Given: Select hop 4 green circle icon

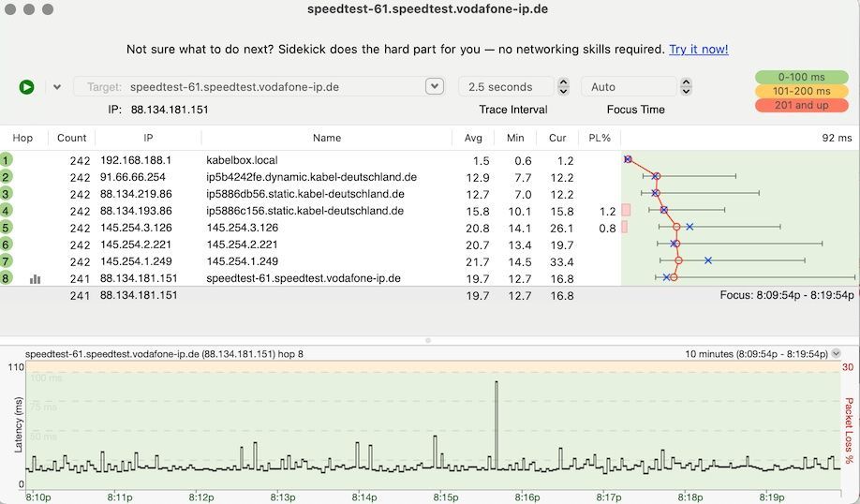Looking at the screenshot, I should point(6,211).
